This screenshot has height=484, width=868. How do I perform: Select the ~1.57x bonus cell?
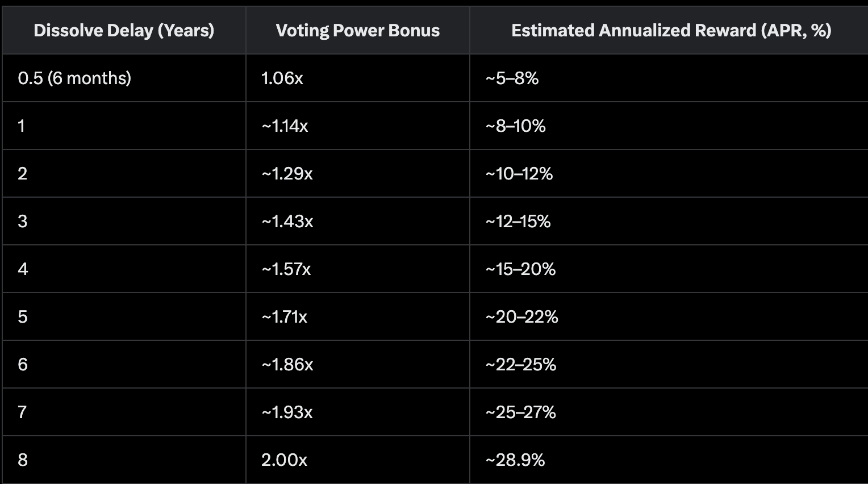[358, 269]
